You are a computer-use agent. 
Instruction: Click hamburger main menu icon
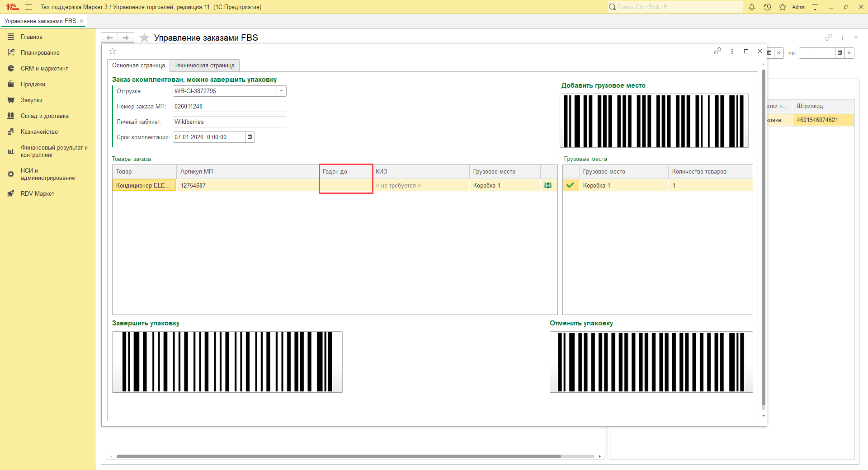click(x=28, y=7)
